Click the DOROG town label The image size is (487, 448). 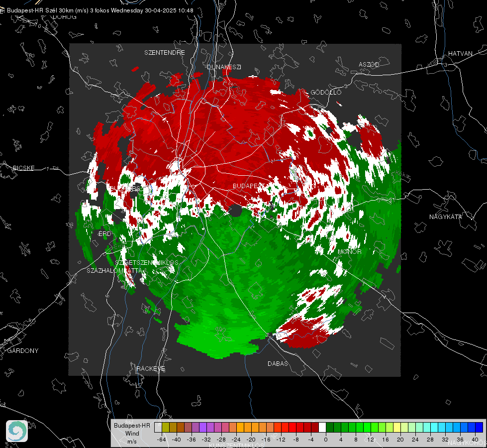[65, 17]
